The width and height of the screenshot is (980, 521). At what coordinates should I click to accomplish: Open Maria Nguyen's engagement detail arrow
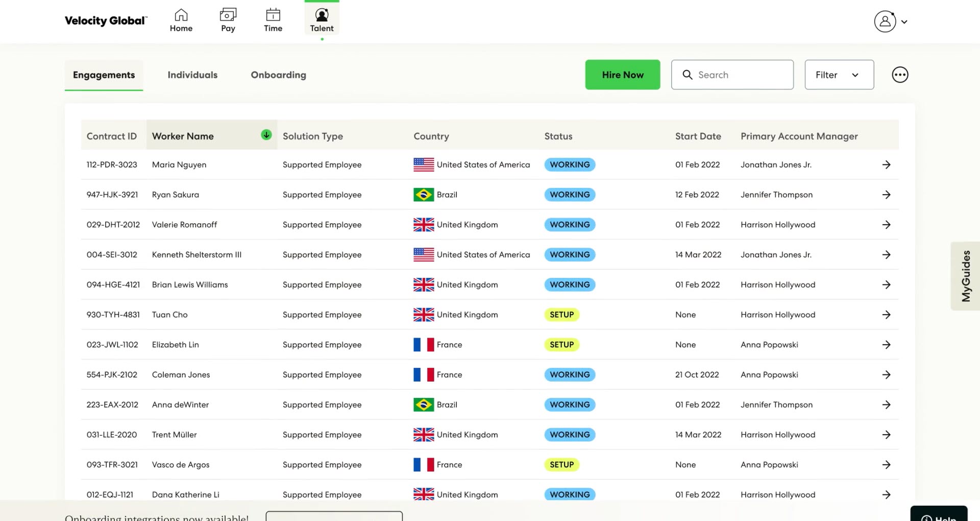887,164
